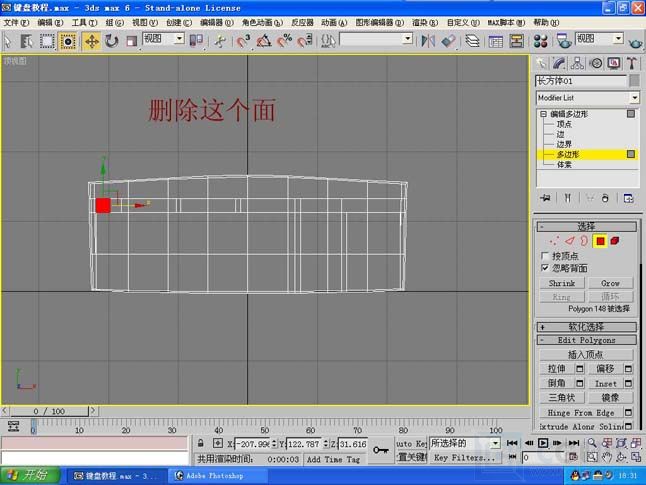Open Select by Name tool
Image resolution: width=646 pixels, height=485 pixels.
coord(27,41)
